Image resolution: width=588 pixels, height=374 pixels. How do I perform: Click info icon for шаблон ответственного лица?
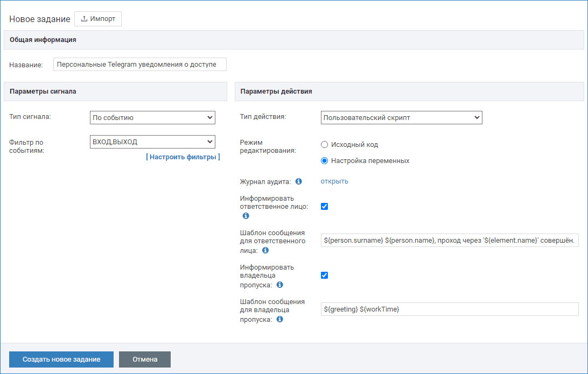[x=265, y=250]
